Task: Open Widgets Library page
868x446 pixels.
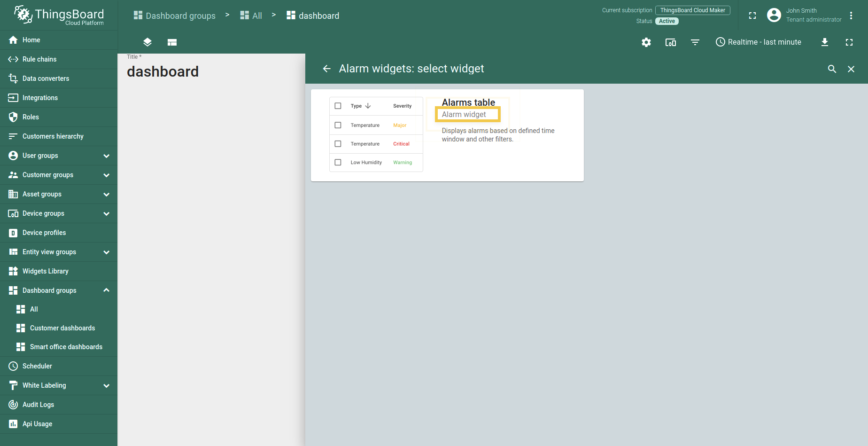Action: pyautogui.click(x=59, y=271)
